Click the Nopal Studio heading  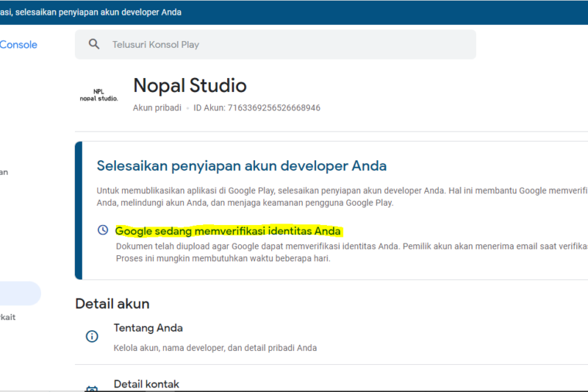click(x=190, y=85)
